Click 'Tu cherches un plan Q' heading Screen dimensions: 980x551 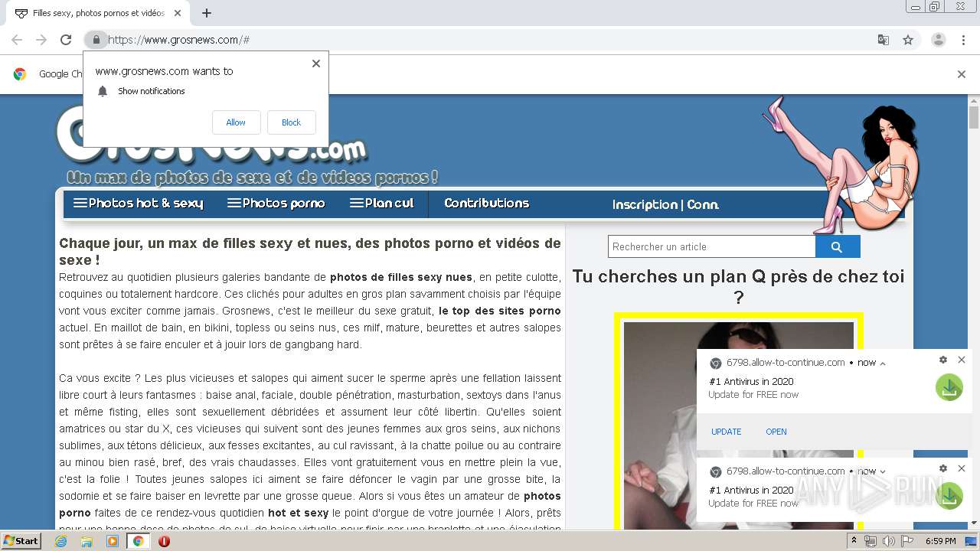click(738, 286)
